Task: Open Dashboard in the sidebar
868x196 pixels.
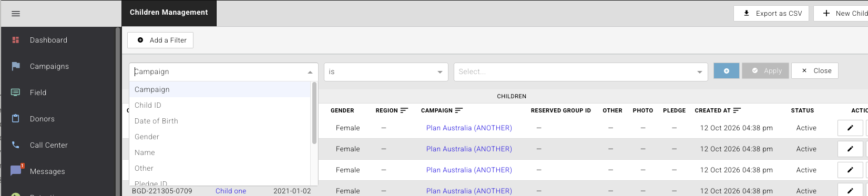Action: 48,40
